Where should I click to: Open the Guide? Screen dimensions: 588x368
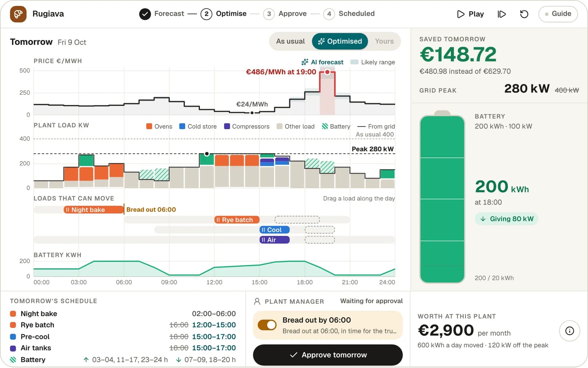[558, 14]
